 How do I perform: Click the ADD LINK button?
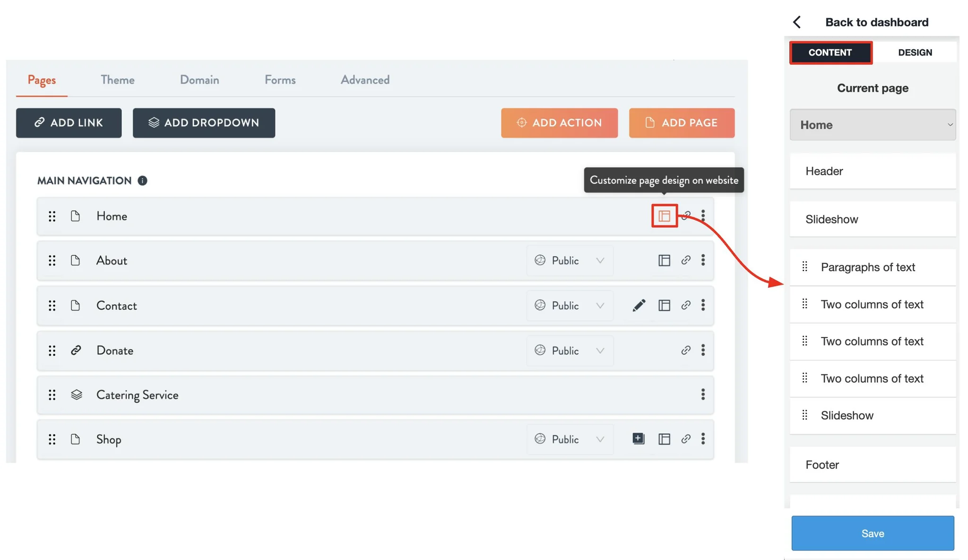pos(69,123)
